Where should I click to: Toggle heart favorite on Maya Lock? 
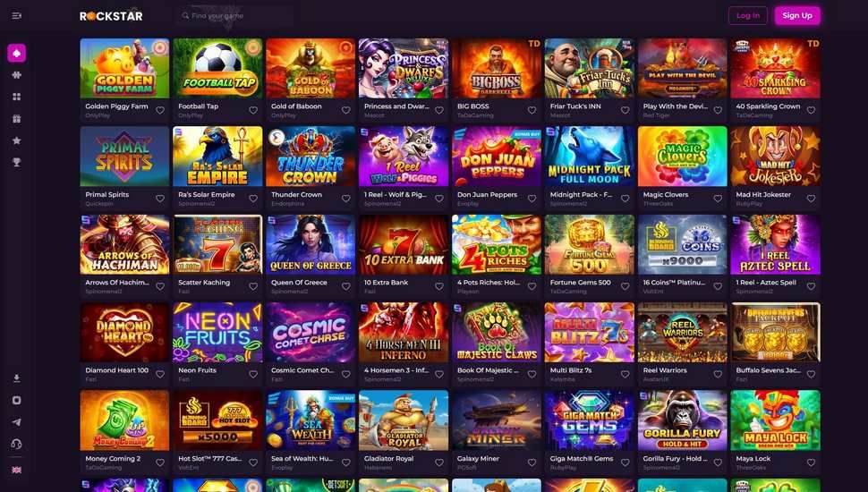811,462
